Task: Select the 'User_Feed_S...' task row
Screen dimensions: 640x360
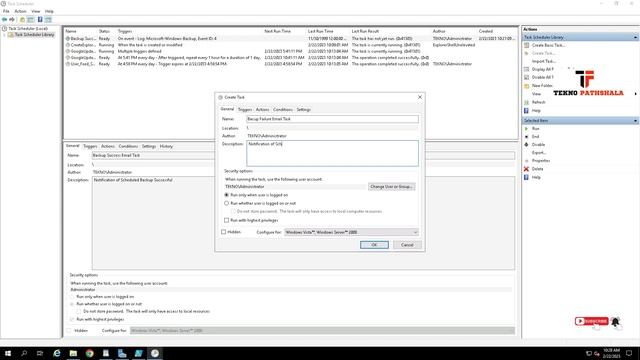Action: (291, 64)
